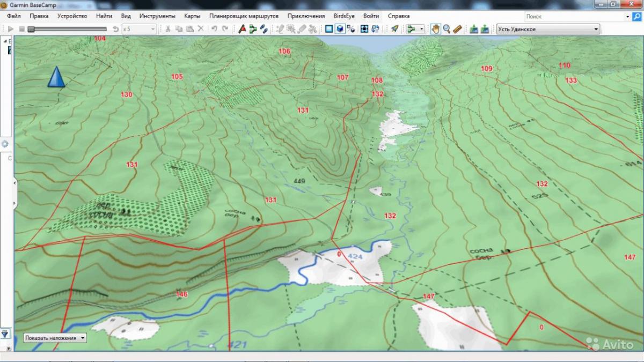Click the search magnifier button
This screenshot has height=362, width=644.
tap(637, 17)
